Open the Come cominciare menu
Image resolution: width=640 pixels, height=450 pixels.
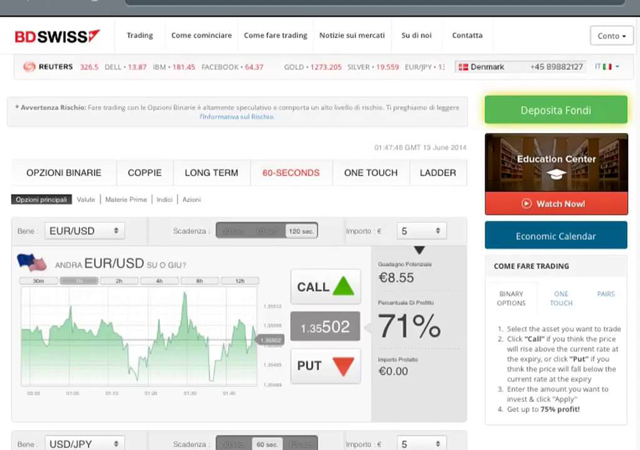pos(201,36)
